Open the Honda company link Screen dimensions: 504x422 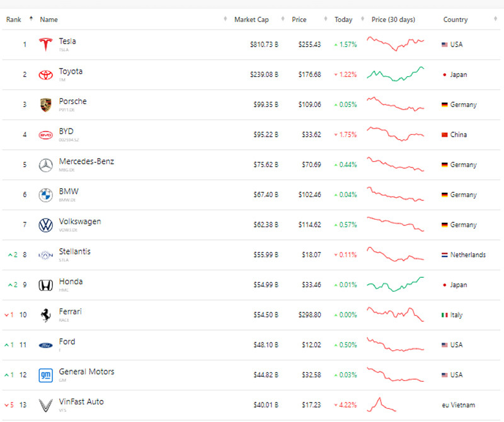point(71,282)
